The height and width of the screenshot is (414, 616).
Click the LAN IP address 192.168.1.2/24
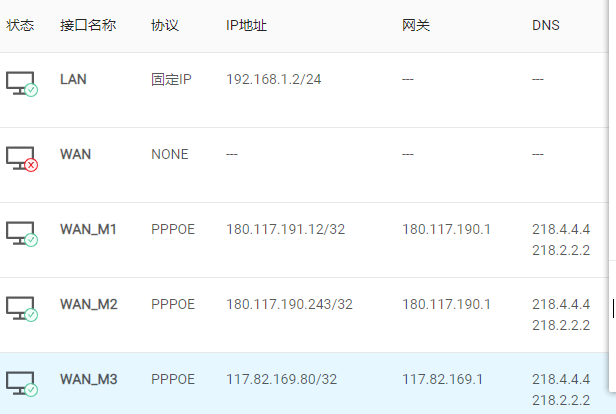click(x=274, y=79)
